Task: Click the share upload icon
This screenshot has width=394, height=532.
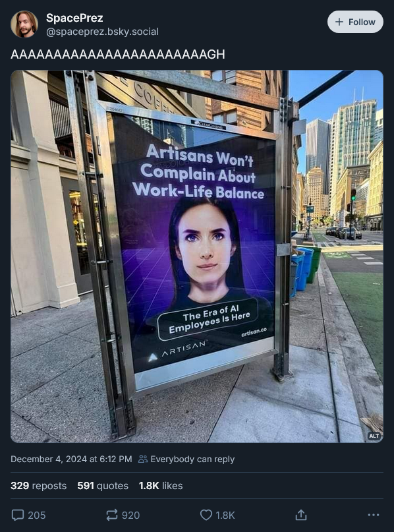Action: coord(300,515)
